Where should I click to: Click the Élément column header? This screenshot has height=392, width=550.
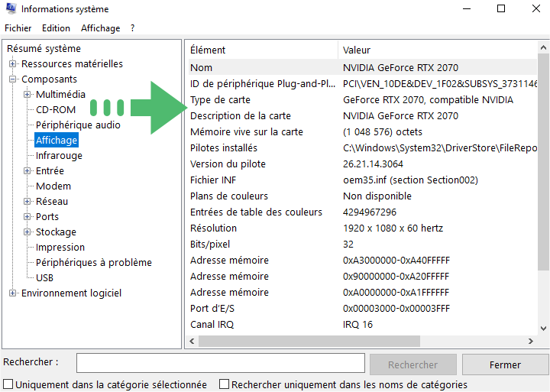[x=263, y=50]
